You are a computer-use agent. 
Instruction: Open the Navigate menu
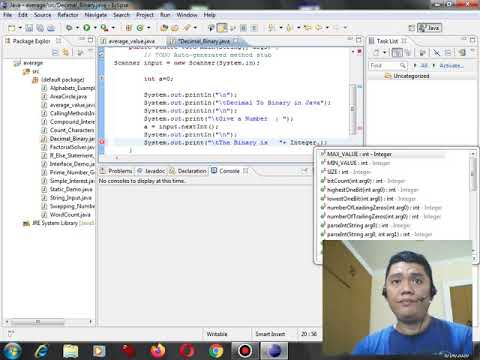point(96,15)
